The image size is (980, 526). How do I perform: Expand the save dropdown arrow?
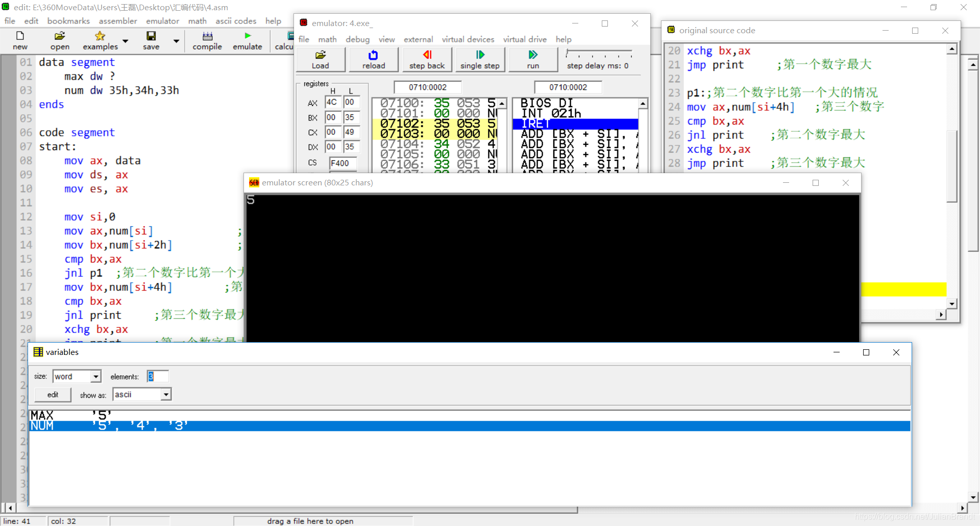click(176, 41)
